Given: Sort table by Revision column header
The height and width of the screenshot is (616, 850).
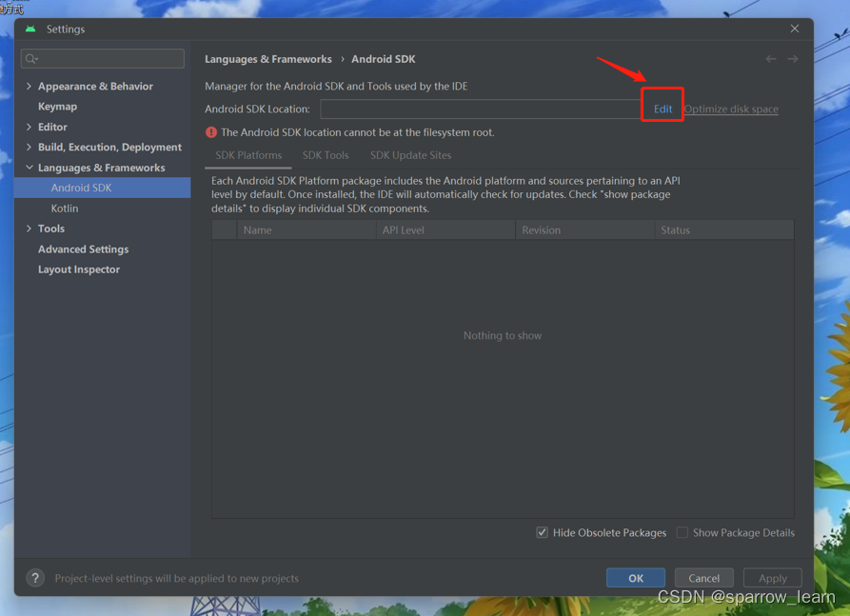Looking at the screenshot, I should 585,229.
